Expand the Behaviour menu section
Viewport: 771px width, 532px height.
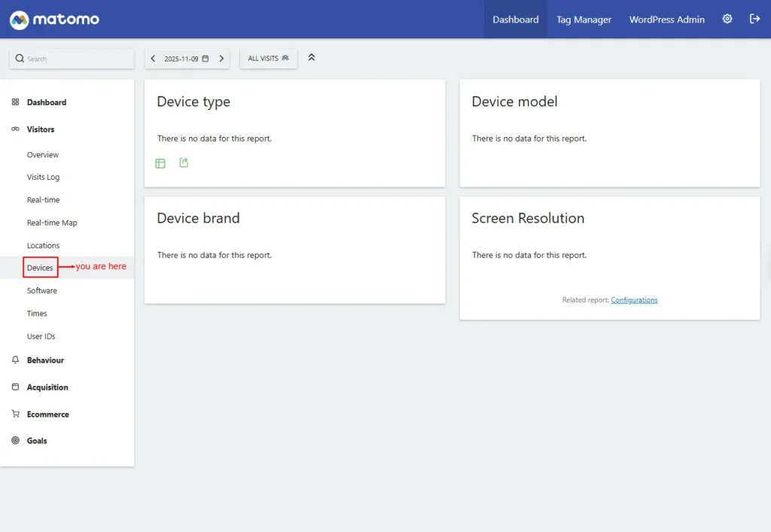click(45, 360)
